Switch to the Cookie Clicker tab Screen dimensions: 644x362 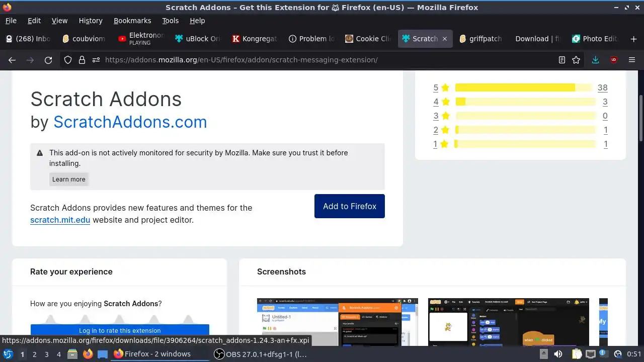click(368, 39)
